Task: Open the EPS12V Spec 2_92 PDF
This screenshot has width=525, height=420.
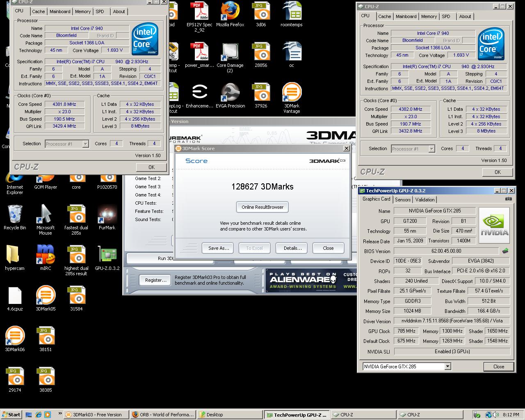Action: pyautogui.click(x=199, y=17)
